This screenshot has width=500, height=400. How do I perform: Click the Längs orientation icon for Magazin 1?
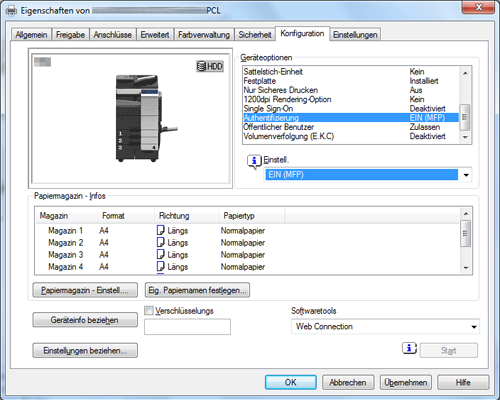pyautogui.click(x=161, y=230)
